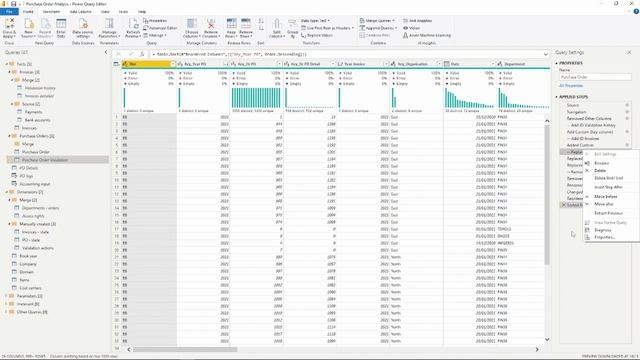The image size is (640, 360).
Task: Choose Delete in the context menu
Action: (x=600, y=171)
